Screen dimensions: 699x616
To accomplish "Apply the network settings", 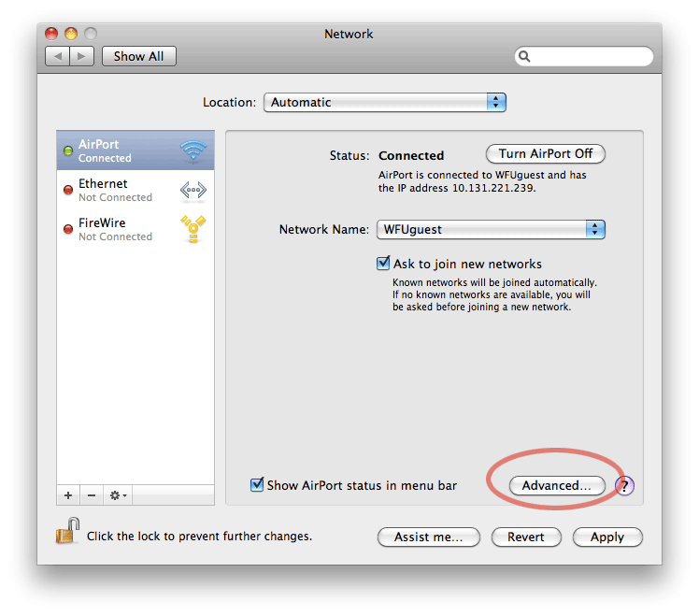I will (x=607, y=537).
